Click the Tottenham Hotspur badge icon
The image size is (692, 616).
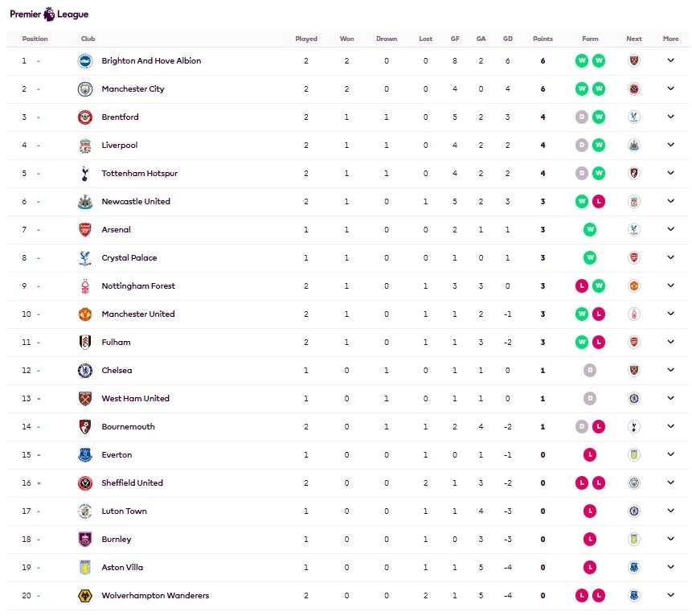click(85, 174)
